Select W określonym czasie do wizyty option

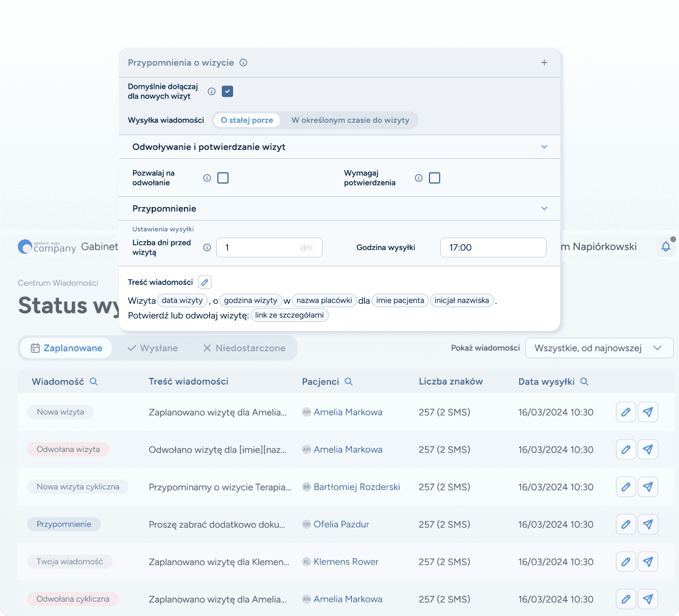[x=350, y=120]
